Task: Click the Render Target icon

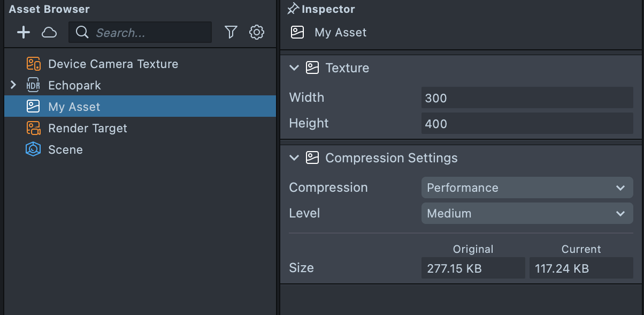Action: [x=33, y=129]
